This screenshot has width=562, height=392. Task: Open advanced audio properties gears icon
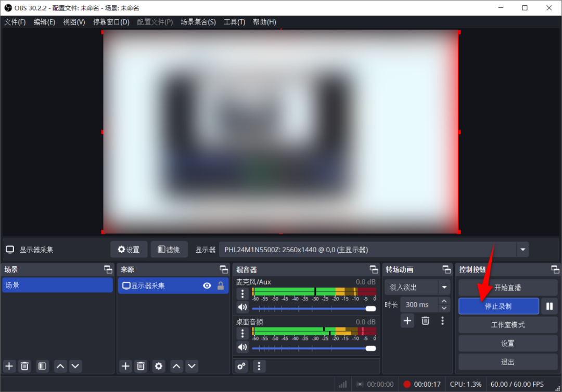coord(241,366)
